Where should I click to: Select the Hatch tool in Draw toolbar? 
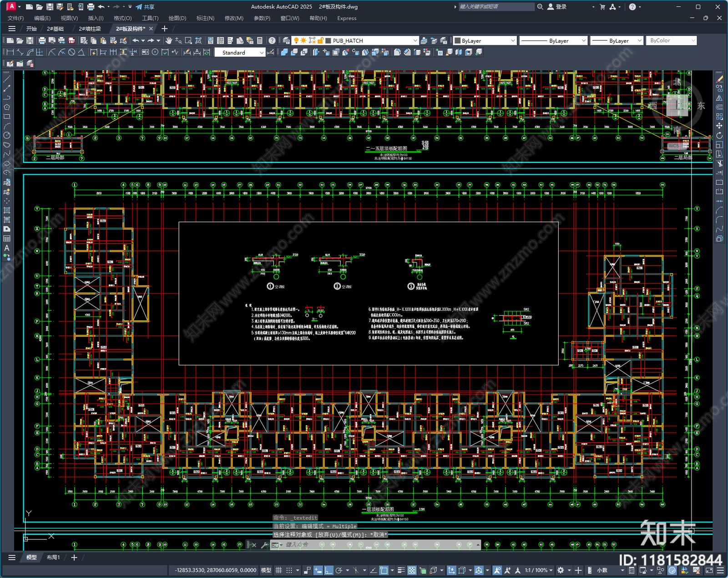coord(6,210)
